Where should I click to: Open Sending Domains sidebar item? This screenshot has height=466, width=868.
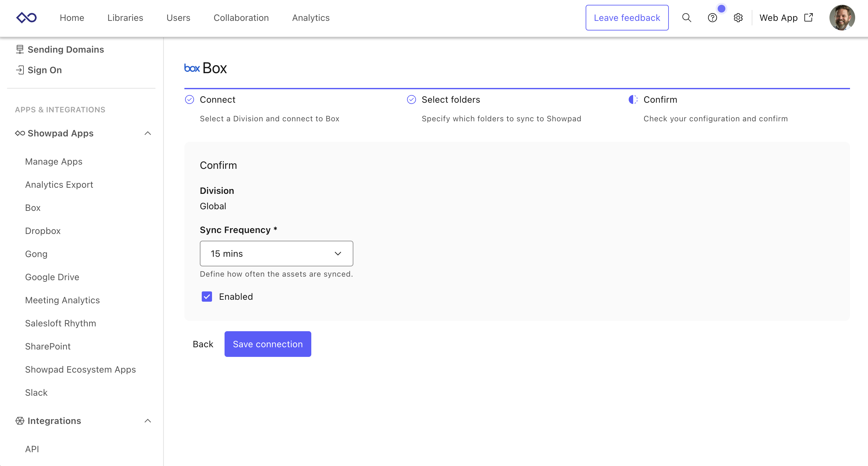pyautogui.click(x=65, y=49)
